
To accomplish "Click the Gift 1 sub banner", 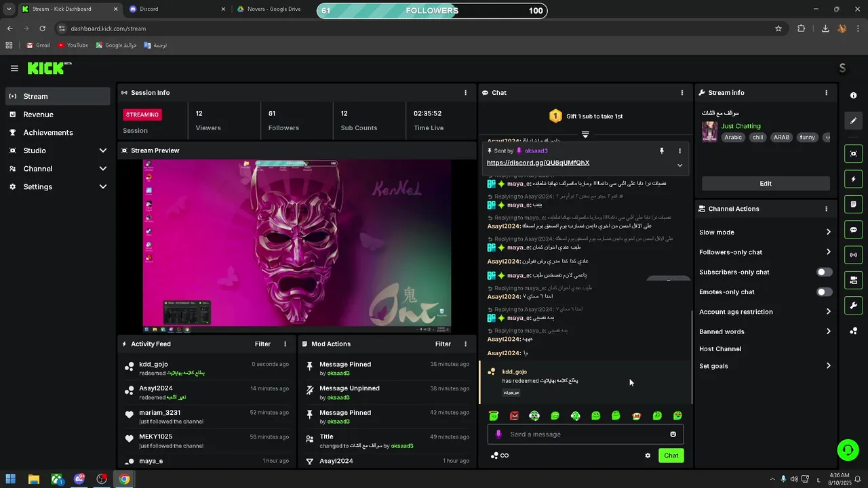I will [585, 117].
